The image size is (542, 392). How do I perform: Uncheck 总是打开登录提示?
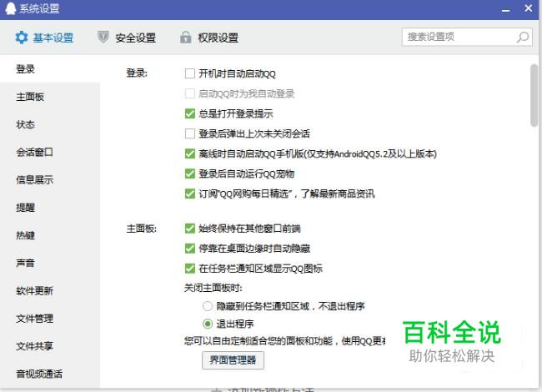coord(190,113)
